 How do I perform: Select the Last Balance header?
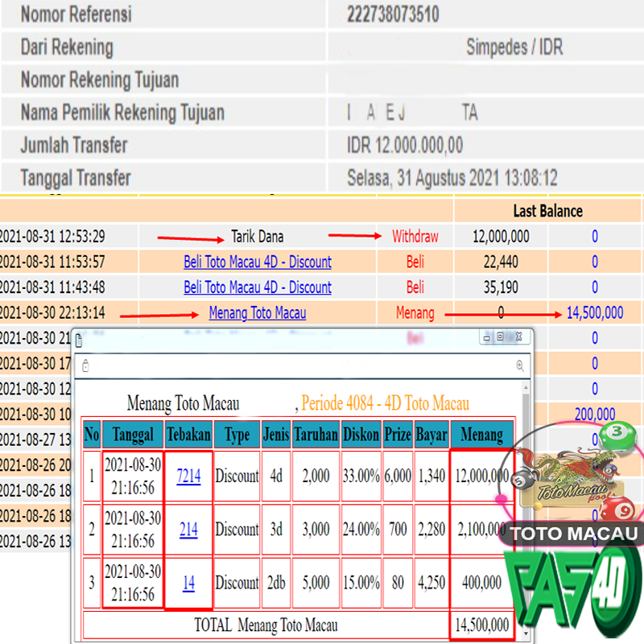coord(548,211)
